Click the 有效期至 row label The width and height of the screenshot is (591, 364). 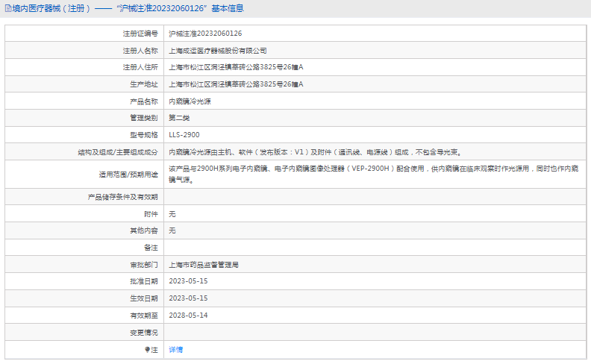tap(144, 316)
